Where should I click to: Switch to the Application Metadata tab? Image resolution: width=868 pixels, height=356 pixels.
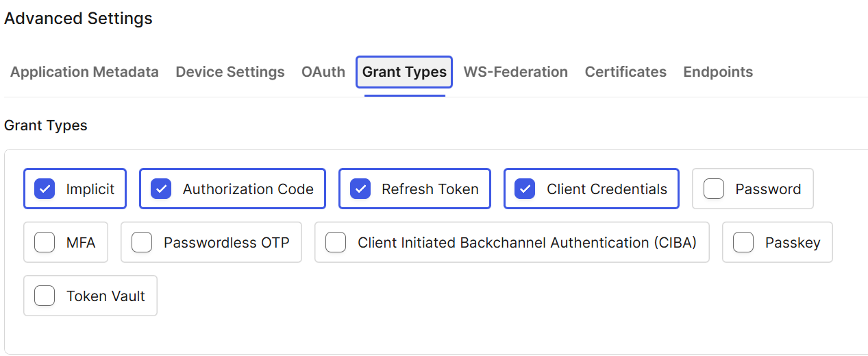[x=84, y=72]
